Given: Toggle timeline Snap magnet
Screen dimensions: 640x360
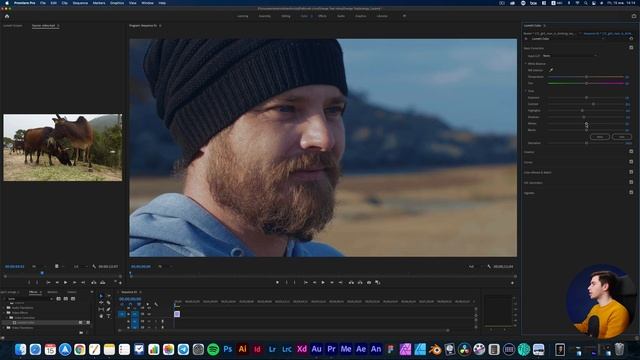Looking at the screenshot, I should pyautogui.click(x=130, y=304).
